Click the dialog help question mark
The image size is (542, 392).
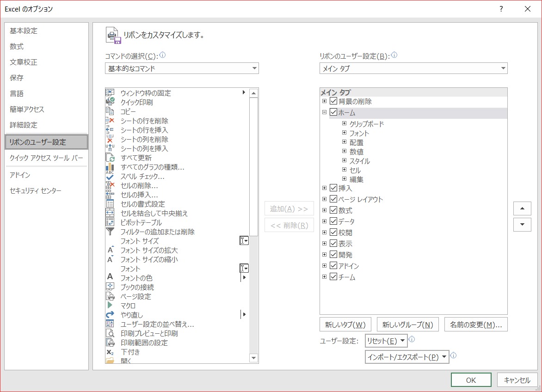[x=501, y=9]
